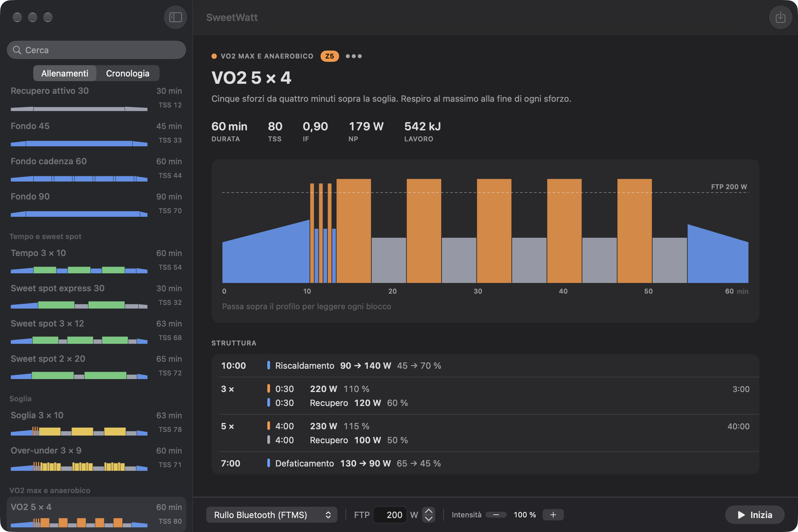Click the Riscaldamento 10:00 structure row
The height and width of the screenshot is (532, 798).
tap(485, 365)
